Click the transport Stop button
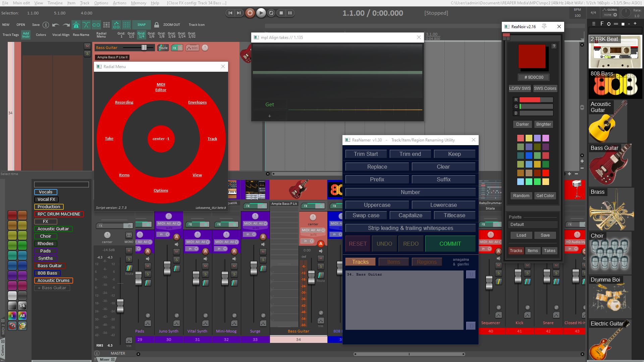 pyautogui.click(x=281, y=13)
